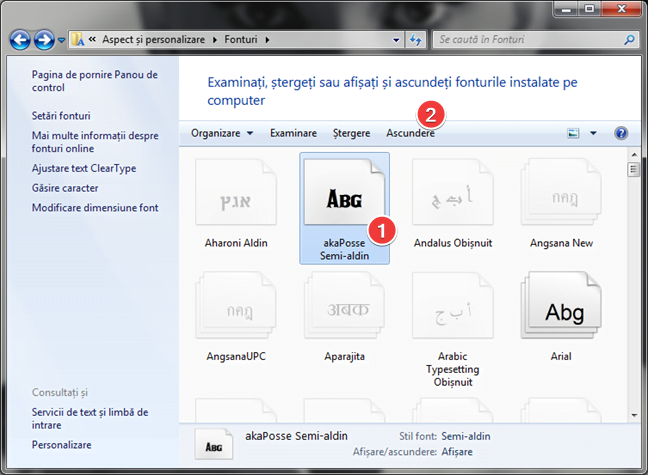Viewport: 648px width, 475px height.
Task: Click Examinare toolbar button
Action: pyautogui.click(x=293, y=133)
